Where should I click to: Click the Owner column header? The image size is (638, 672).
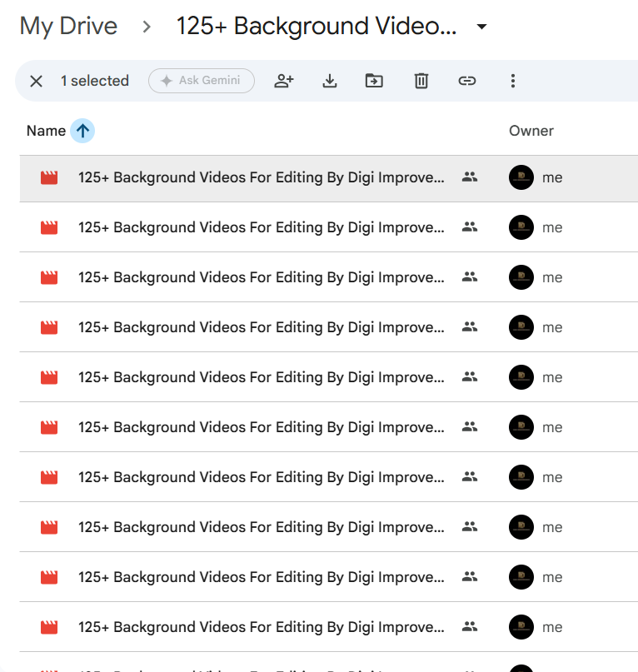(531, 131)
